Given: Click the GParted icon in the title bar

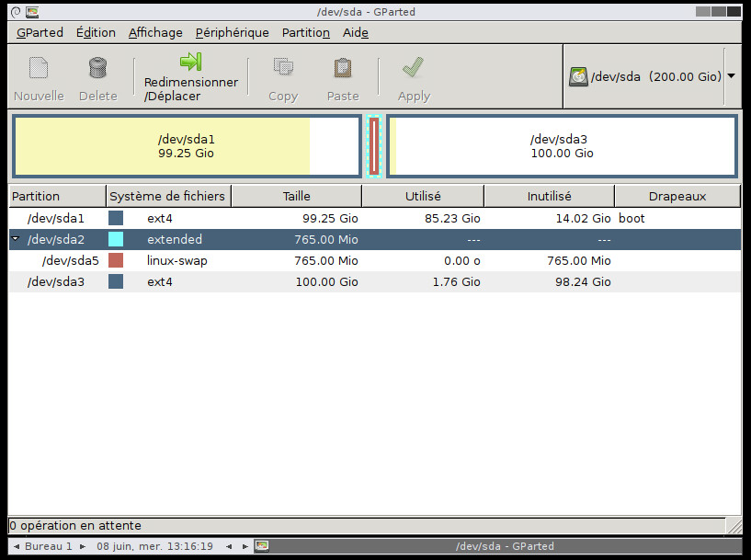Looking at the screenshot, I should click(32, 12).
